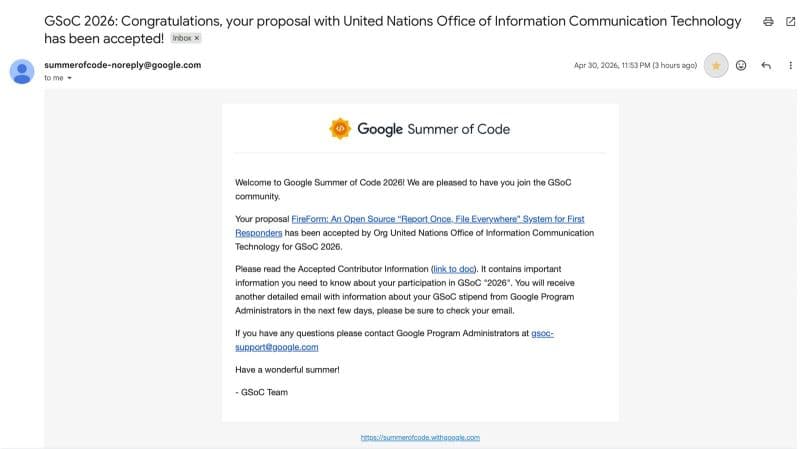800x449 pixels.
Task: Toggle the star on this message
Action: tap(716, 65)
